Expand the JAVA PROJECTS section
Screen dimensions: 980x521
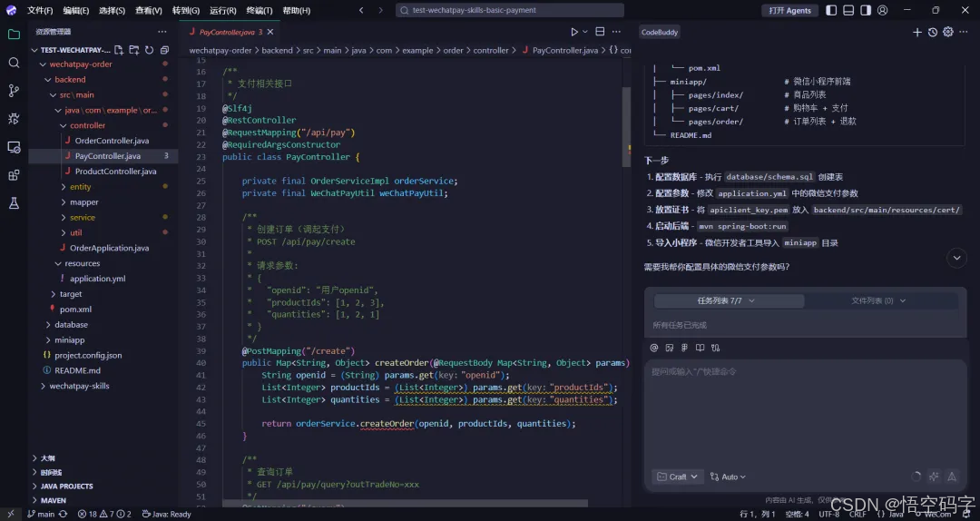point(66,486)
